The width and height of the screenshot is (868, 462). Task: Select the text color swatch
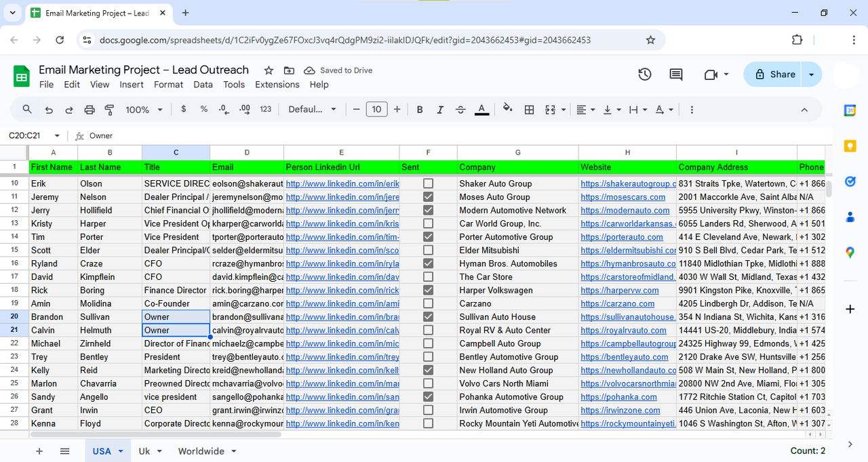tap(481, 109)
